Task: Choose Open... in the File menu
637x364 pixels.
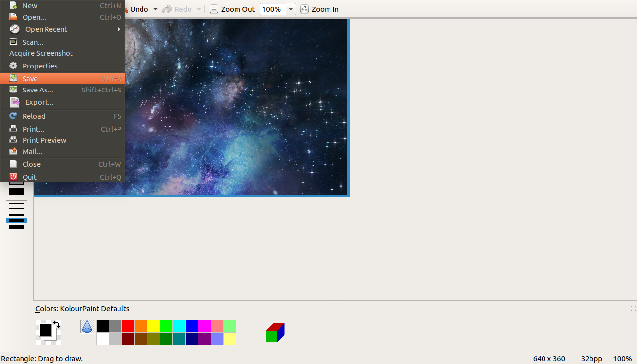Action: 63,17
